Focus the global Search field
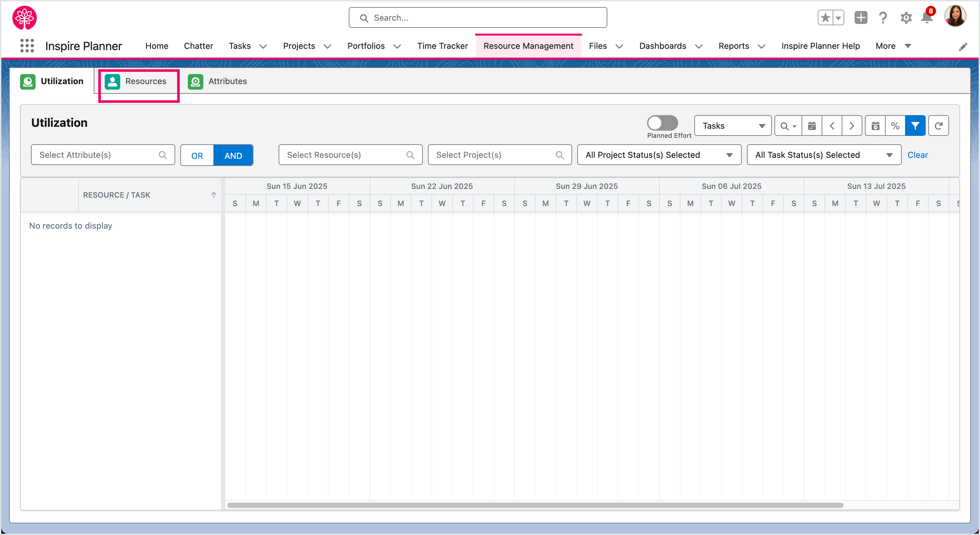This screenshot has height=535, width=980. [x=478, y=18]
